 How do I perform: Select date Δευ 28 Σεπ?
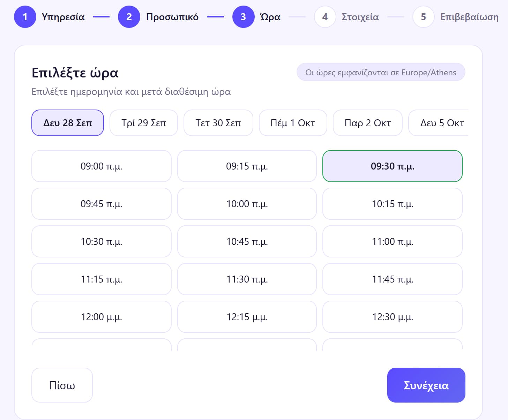[x=68, y=123]
